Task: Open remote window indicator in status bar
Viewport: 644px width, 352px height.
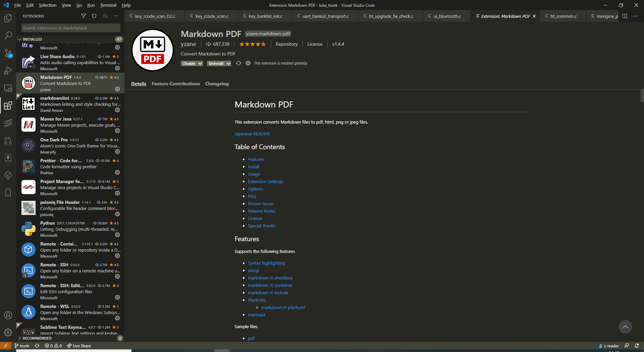Action: pyautogui.click(x=6, y=346)
